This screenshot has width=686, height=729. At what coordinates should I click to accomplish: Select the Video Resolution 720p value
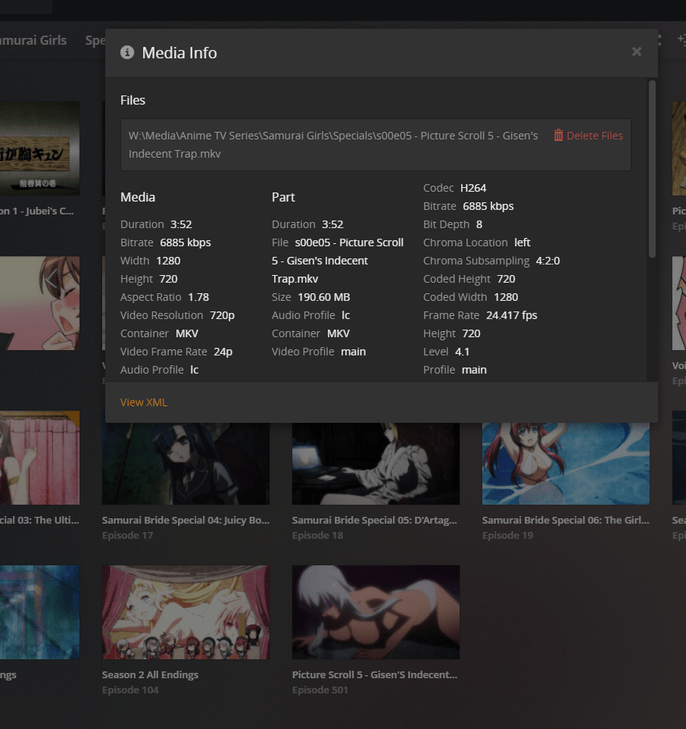[x=222, y=315]
